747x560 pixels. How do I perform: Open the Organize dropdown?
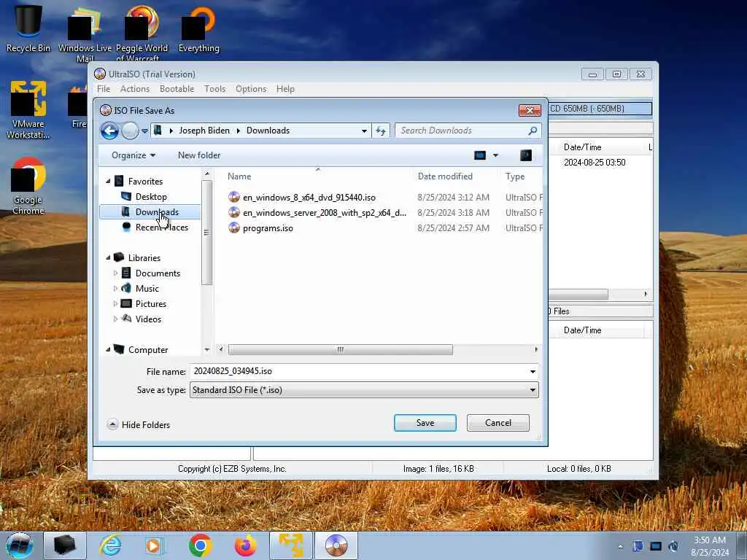(133, 155)
